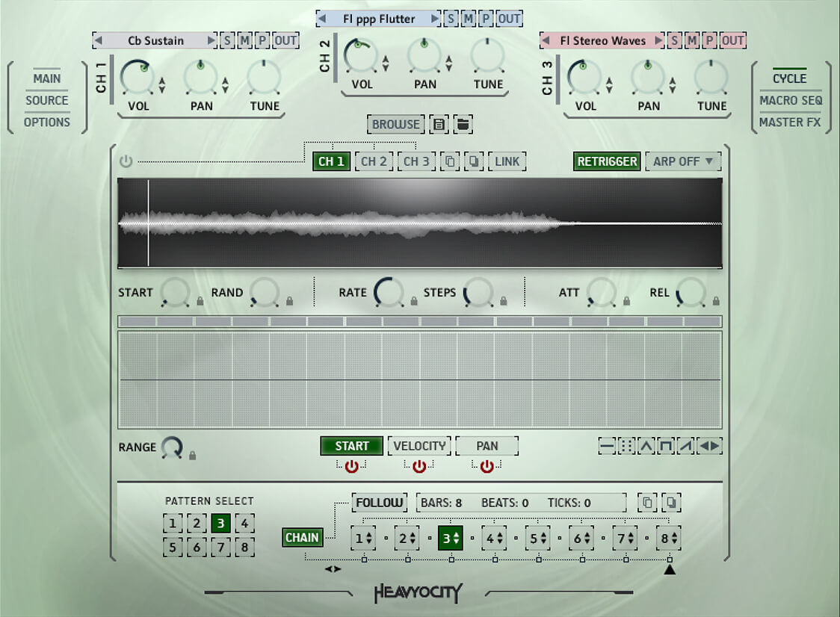Viewport: 840px width, 617px height.
Task: Select the triangle shape pattern icon
Action: pos(646,447)
